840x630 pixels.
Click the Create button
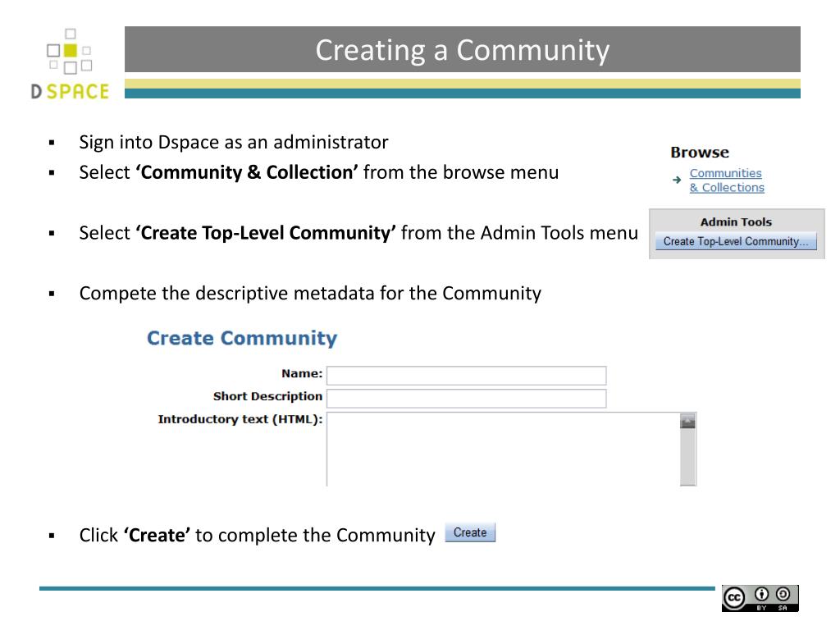pyautogui.click(x=470, y=532)
